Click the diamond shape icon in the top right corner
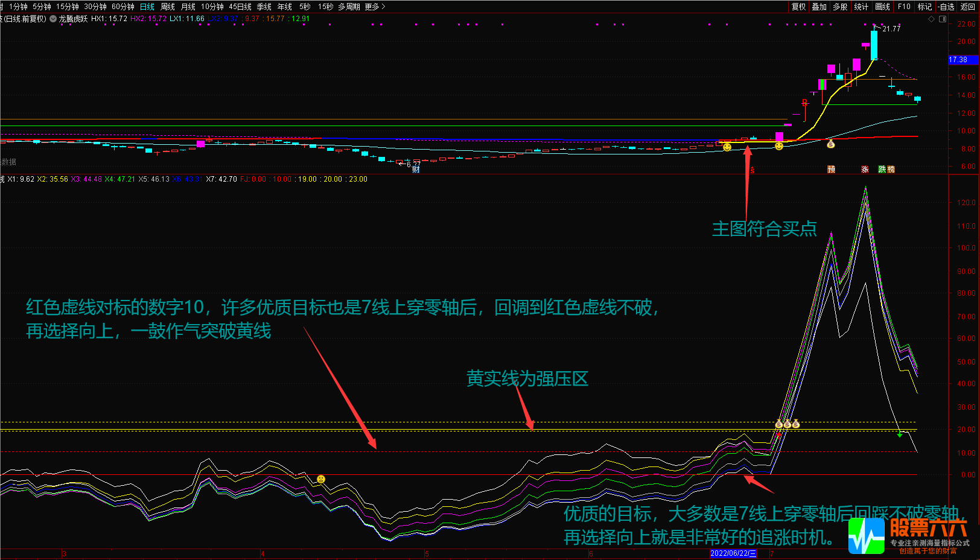The width and height of the screenshot is (980, 560). click(x=932, y=19)
